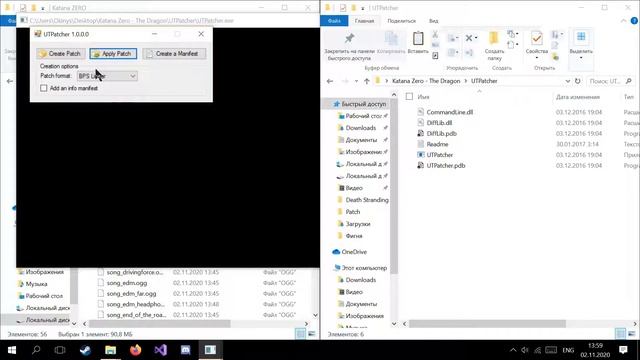Show hidden tray icons chevron
This screenshot has width=640, height=360.
coord(513,350)
